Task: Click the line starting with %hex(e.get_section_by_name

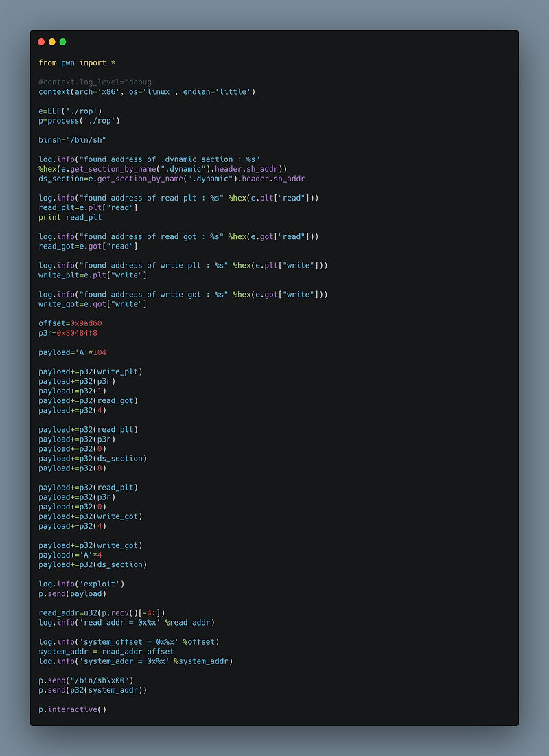Action: click(163, 169)
